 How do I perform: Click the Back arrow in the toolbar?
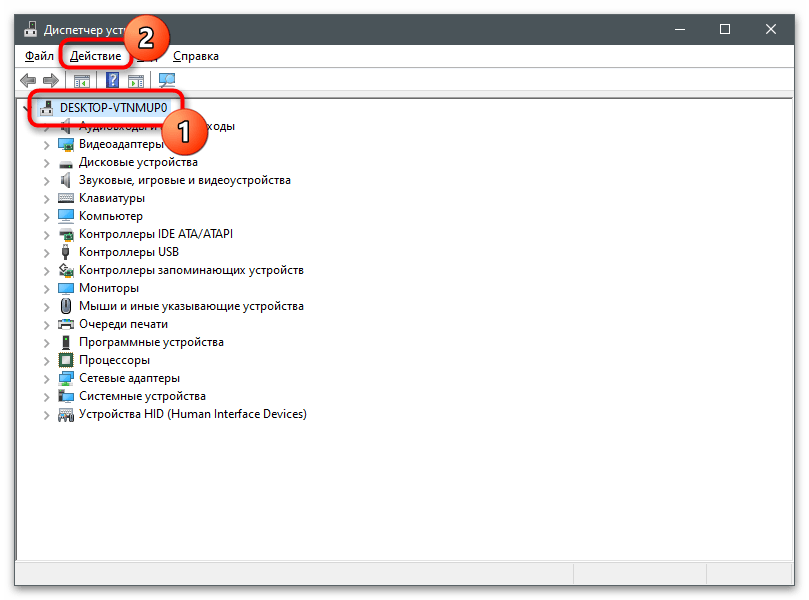click(28, 80)
